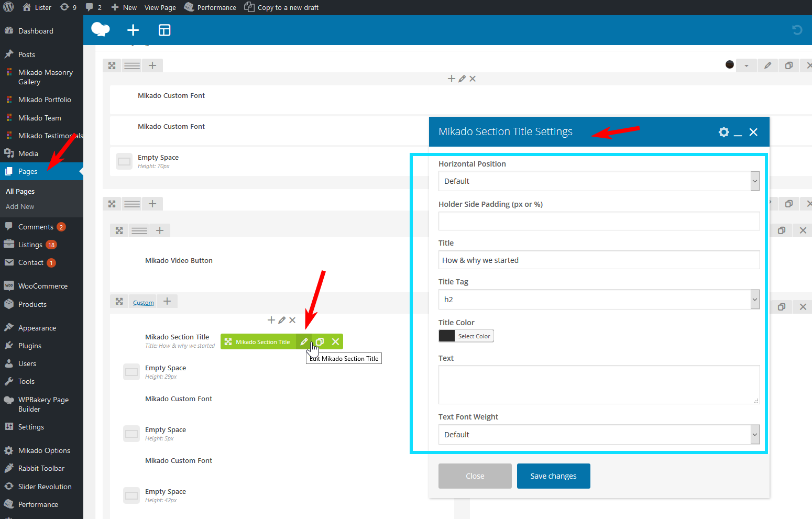The height and width of the screenshot is (519, 812).
Task: Click Add New page link
Action: (x=20, y=207)
